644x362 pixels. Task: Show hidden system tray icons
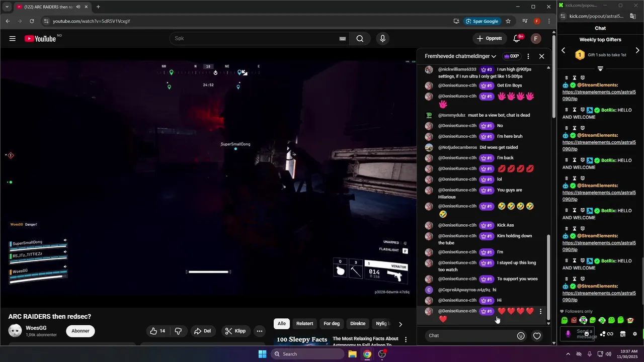point(569,354)
